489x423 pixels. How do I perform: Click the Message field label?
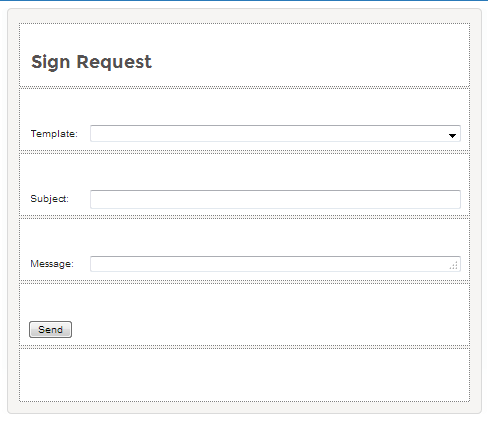pos(52,264)
